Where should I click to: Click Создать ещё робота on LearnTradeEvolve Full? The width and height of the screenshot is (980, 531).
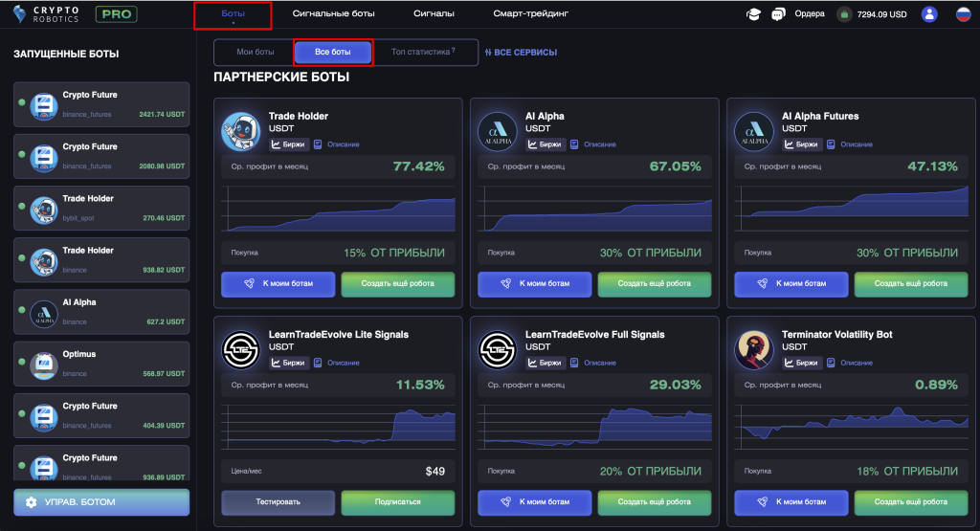(x=655, y=502)
